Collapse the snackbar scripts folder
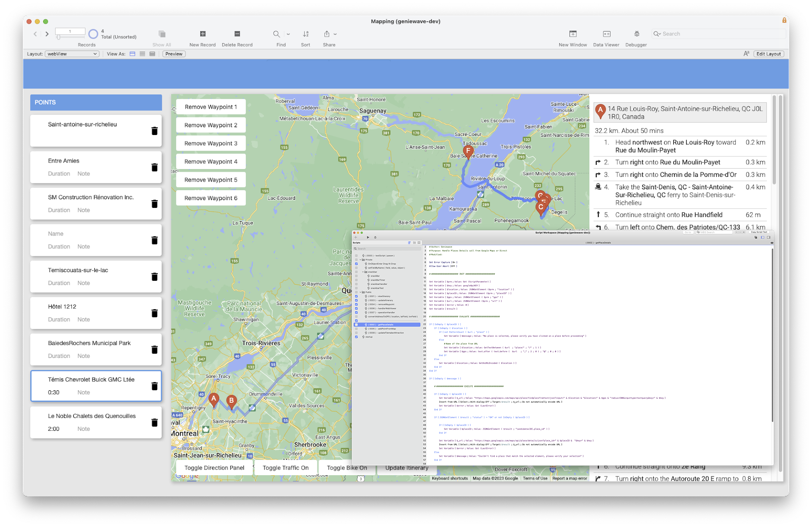 click(363, 272)
